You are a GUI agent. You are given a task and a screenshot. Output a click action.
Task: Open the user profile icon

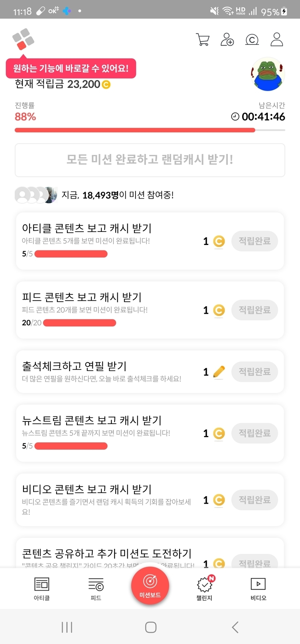point(277,40)
